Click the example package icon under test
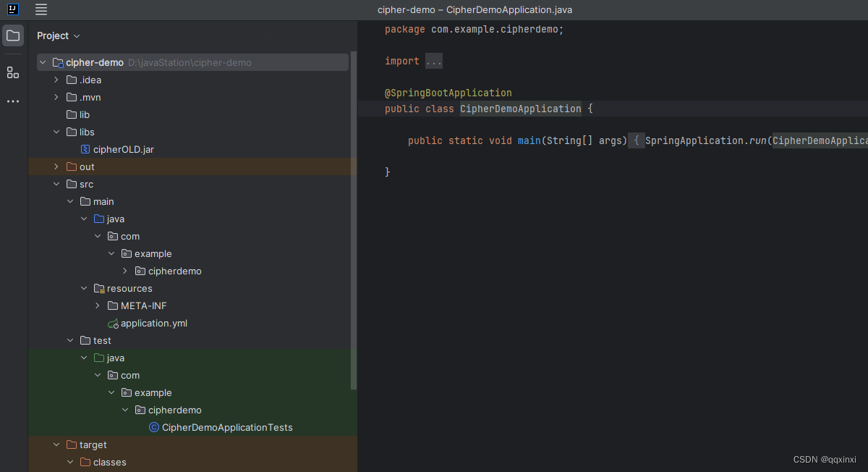Viewport: 868px width, 472px height. click(x=127, y=392)
